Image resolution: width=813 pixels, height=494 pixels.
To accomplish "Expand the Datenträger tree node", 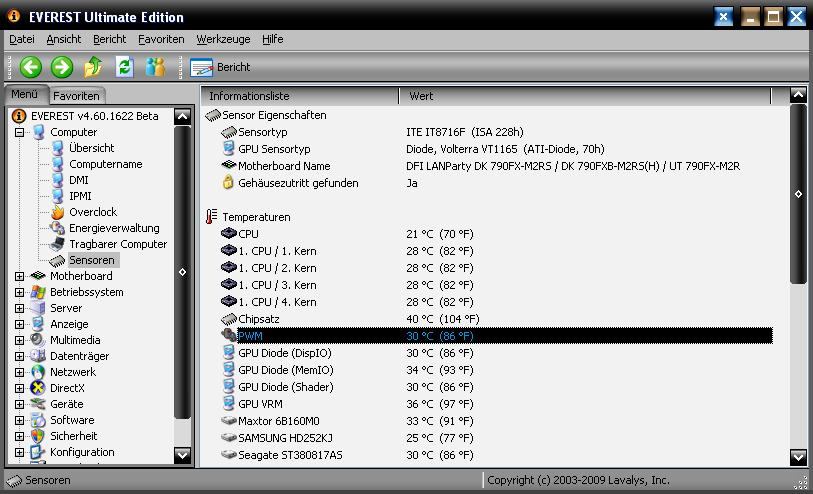I will point(19,357).
